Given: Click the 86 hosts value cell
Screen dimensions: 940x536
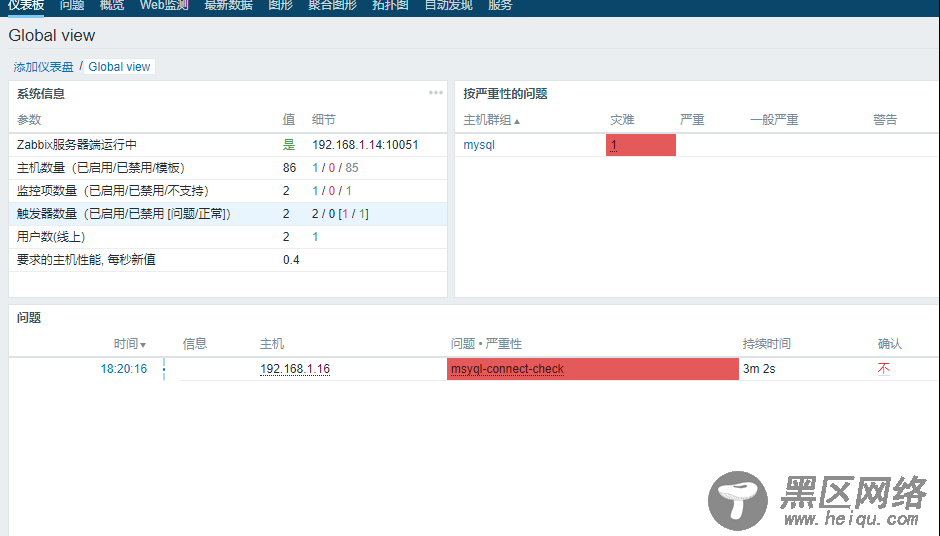Looking at the screenshot, I should 290,168.
